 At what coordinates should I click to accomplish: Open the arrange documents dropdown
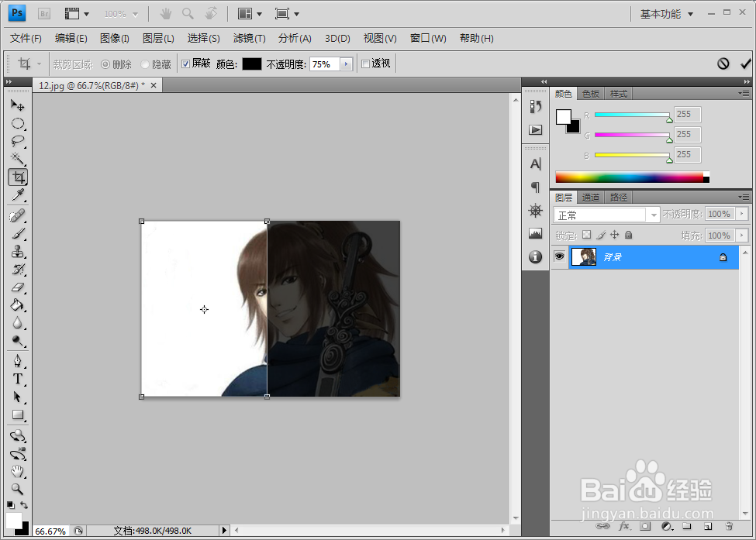click(x=250, y=14)
